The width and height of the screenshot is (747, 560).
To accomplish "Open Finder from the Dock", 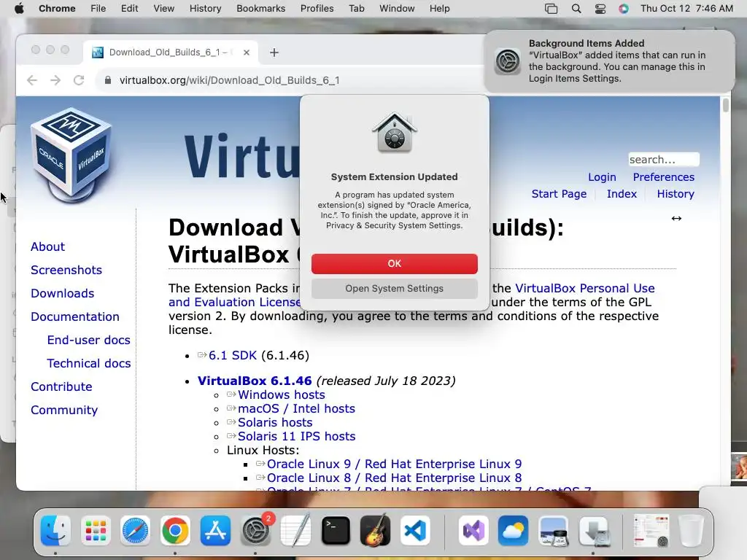I will click(55, 530).
